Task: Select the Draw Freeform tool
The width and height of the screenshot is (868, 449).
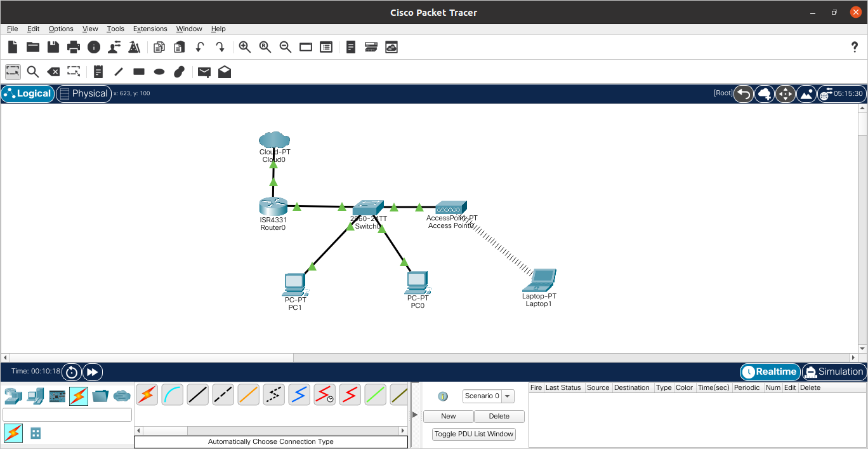Action: [x=180, y=72]
